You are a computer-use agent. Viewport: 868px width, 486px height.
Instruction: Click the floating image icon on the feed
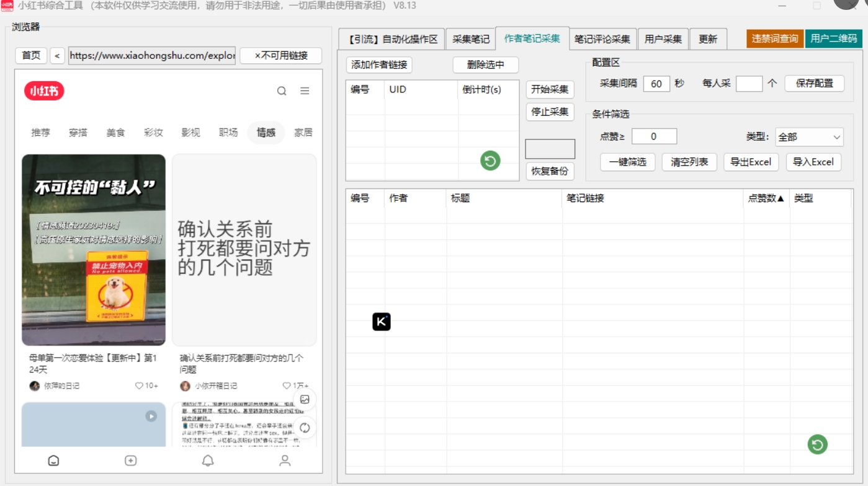point(305,400)
